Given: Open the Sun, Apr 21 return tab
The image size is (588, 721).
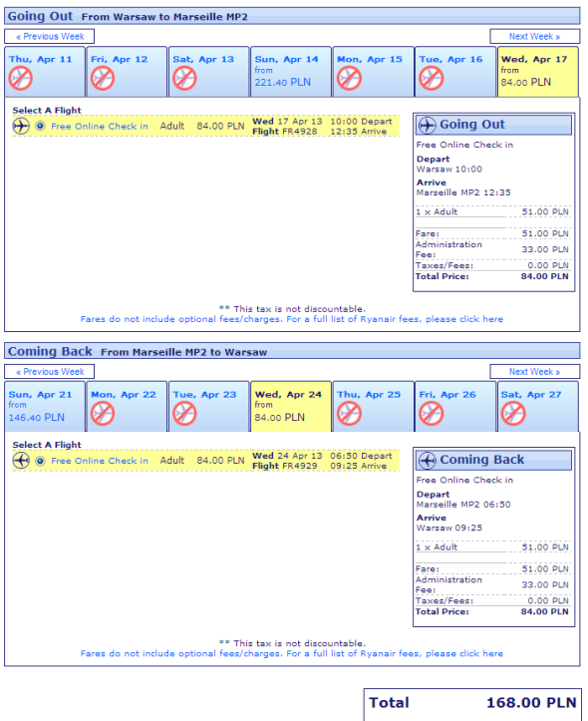Looking at the screenshot, I should [45, 407].
